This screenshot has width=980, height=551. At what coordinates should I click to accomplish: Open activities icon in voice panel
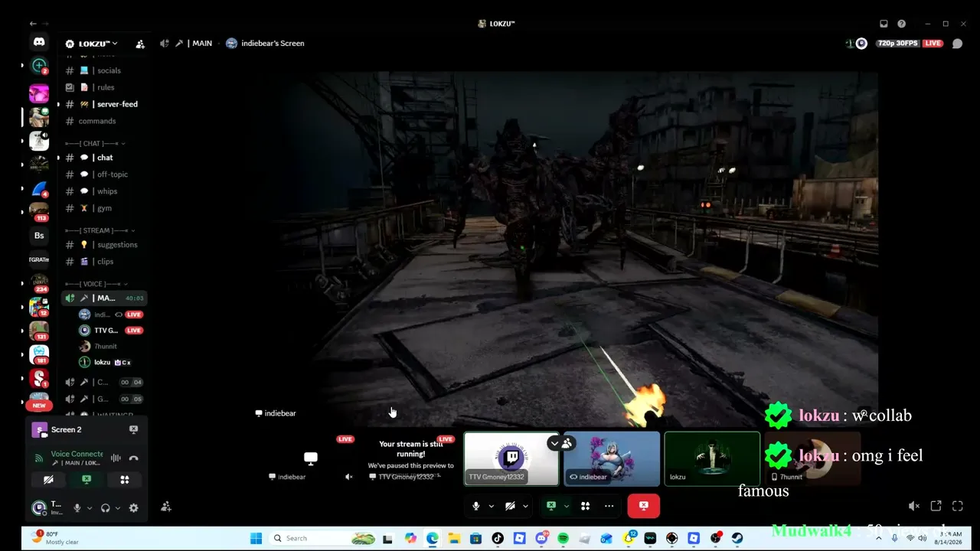tap(125, 480)
